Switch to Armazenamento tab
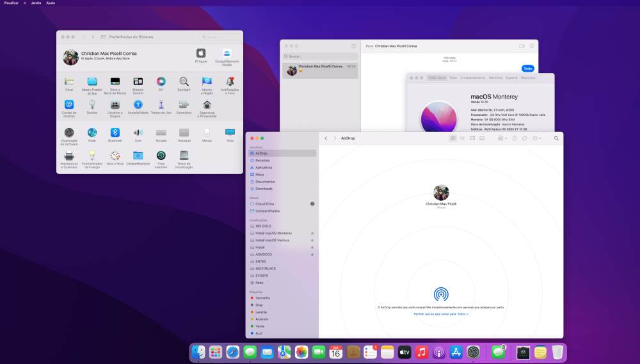The width and height of the screenshot is (640, 364). coord(473,77)
